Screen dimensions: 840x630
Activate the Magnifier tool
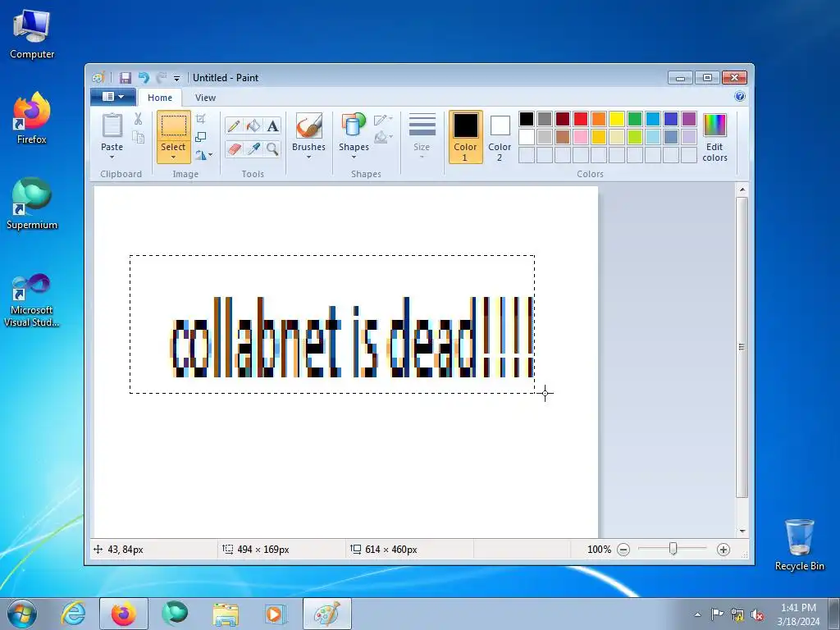click(272, 148)
